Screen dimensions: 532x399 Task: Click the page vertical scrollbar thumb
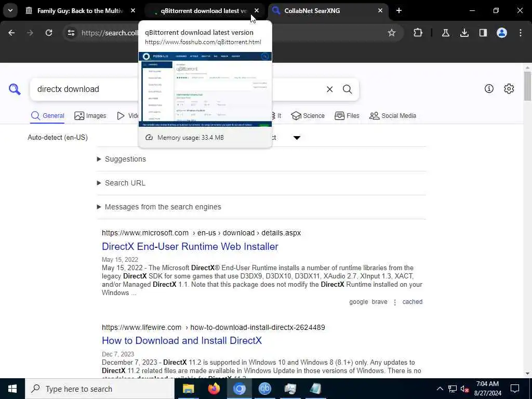pyautogui.click(x=527, y=86)
